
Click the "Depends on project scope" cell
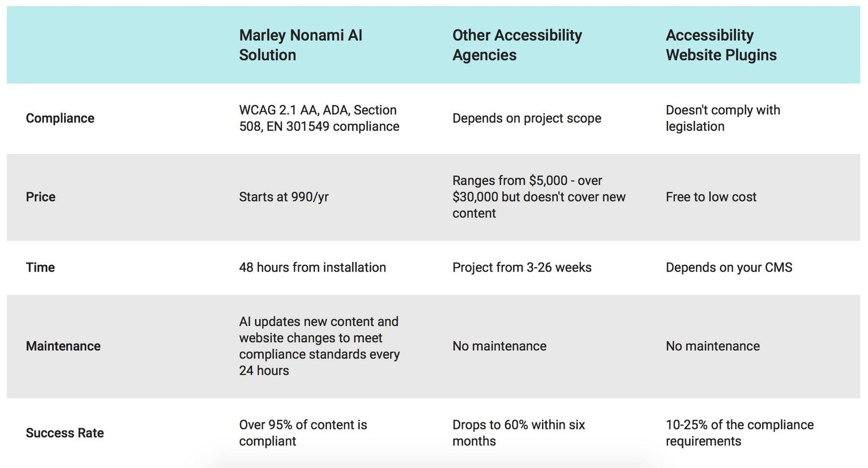coord(527,118)
